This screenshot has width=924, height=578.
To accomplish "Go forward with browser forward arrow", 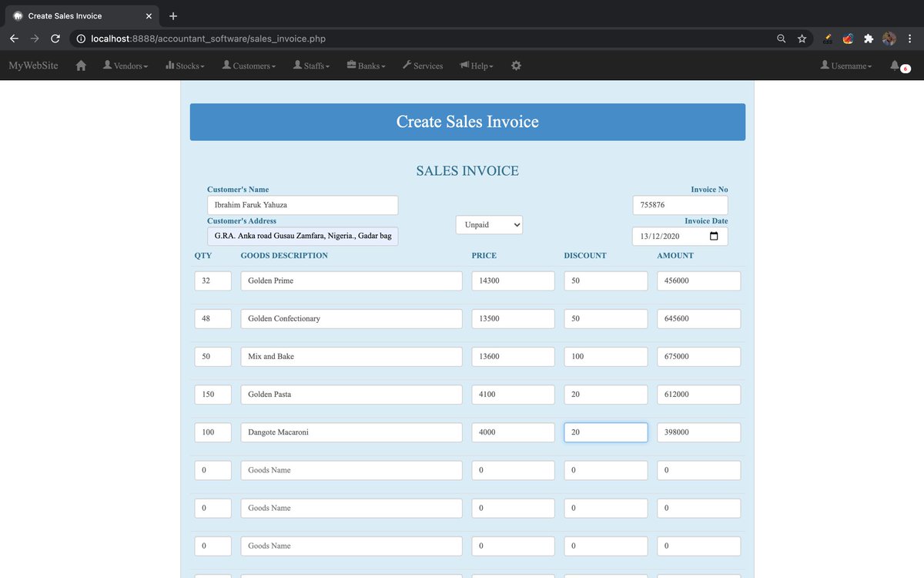I will tap(35, 39).
